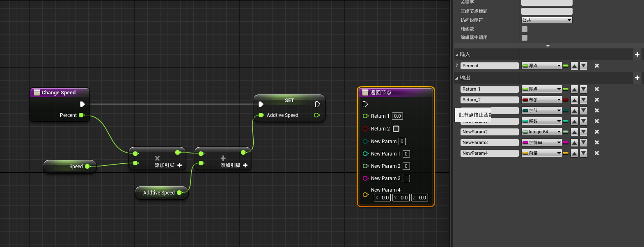Open the type dropdown for NewParam2 (Integer64)
This screenshot has width=644, height=247.
coord(541,132)
